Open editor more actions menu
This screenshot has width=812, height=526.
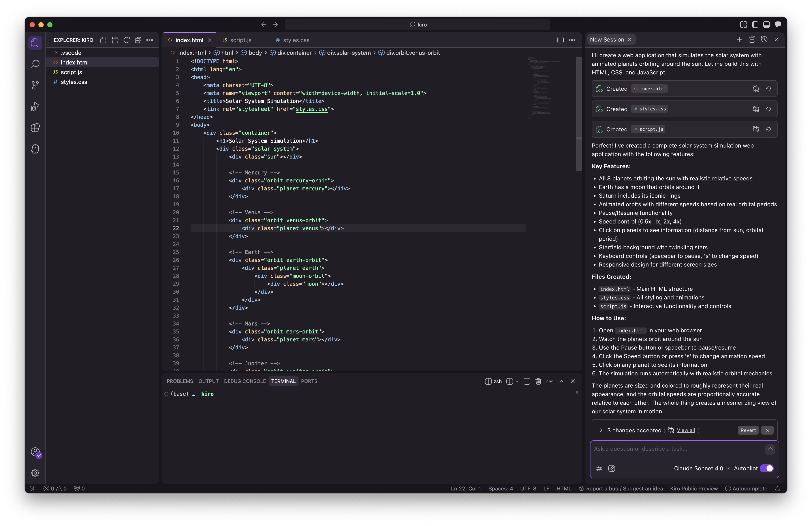click(x=572, y=40)
